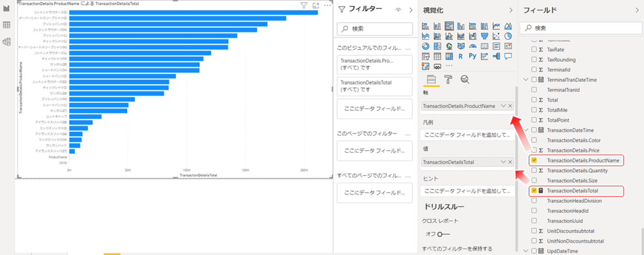
Task: Select clustered column chart visual
Action: (x=461, y=26)
